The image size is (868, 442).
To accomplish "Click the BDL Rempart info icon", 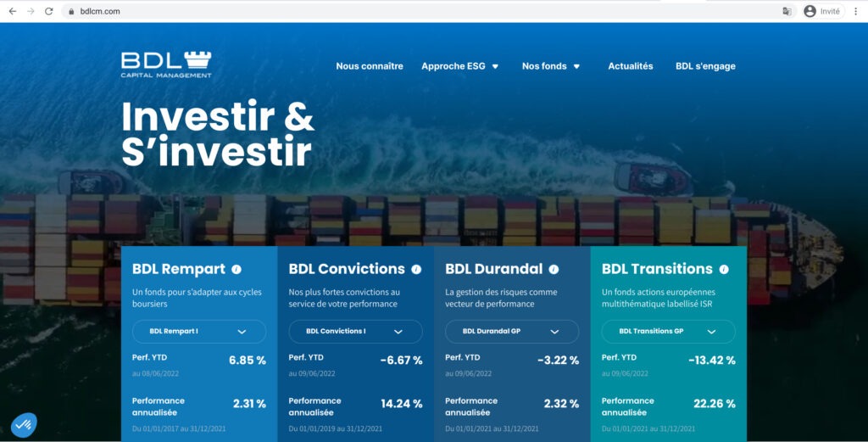I will pyautogui.click(x=236, y=269).
